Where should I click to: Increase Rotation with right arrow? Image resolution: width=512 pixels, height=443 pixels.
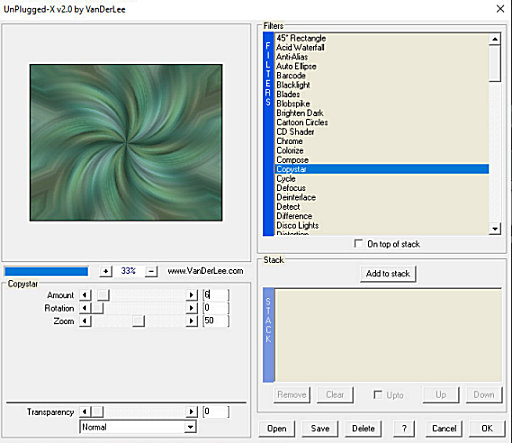[x=191, y=308]
